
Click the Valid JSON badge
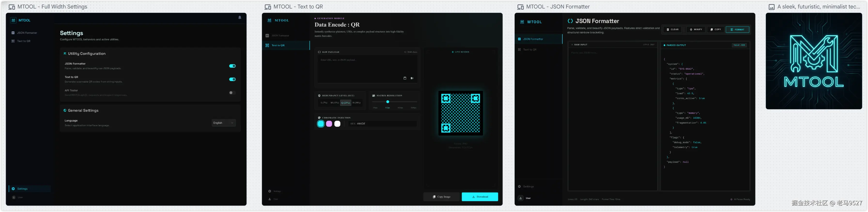pos(739,45)
